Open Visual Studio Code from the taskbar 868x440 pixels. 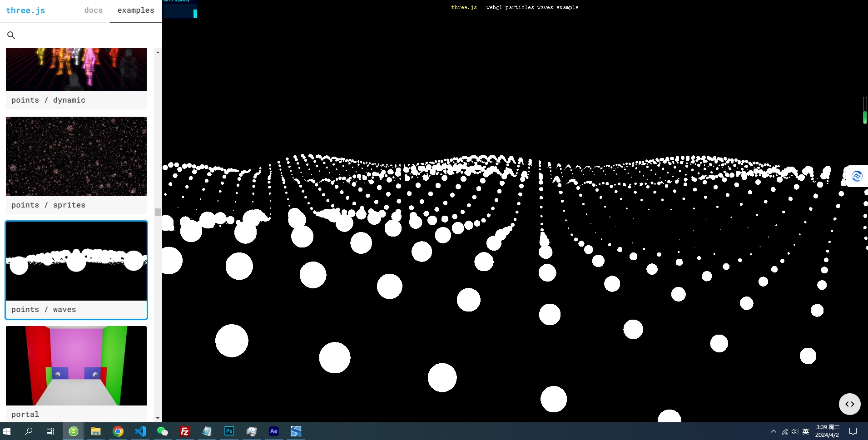[140, 431]
